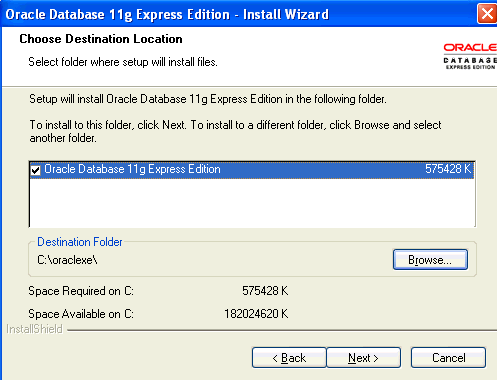Click the Destination Folder group label

[80, 242]
